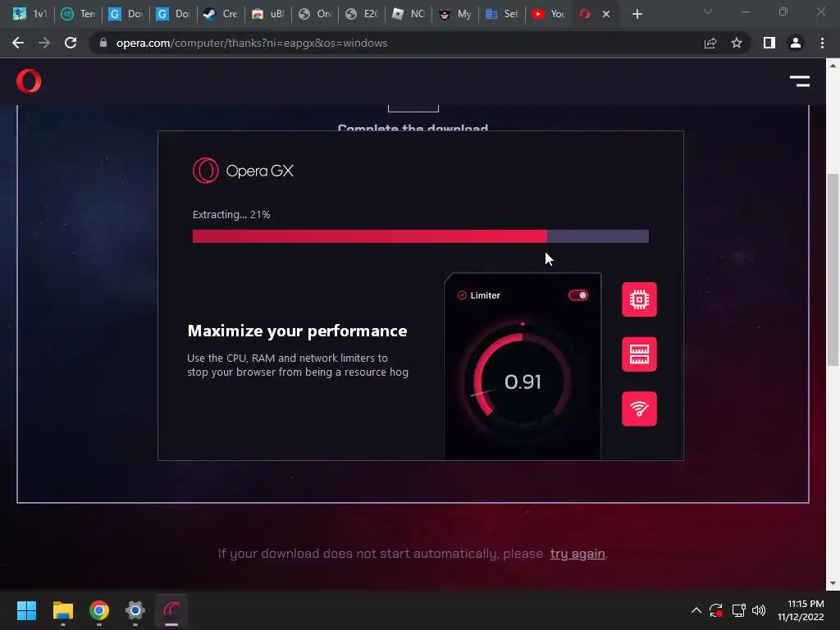The image size is (840, 630).
Task: Reload the current page
Action: pos(71,43)
